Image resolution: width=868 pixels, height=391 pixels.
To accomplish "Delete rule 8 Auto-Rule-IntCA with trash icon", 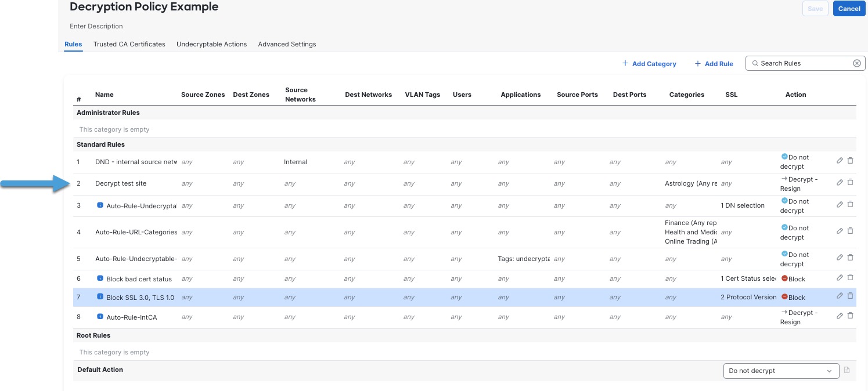I will (850, 316).
